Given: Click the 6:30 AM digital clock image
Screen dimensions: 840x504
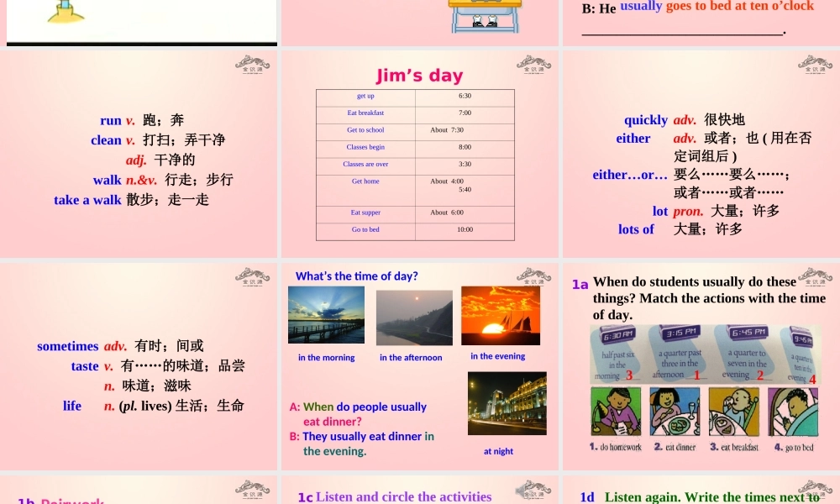Looking at the screenshot, I should tap(617, 336).
